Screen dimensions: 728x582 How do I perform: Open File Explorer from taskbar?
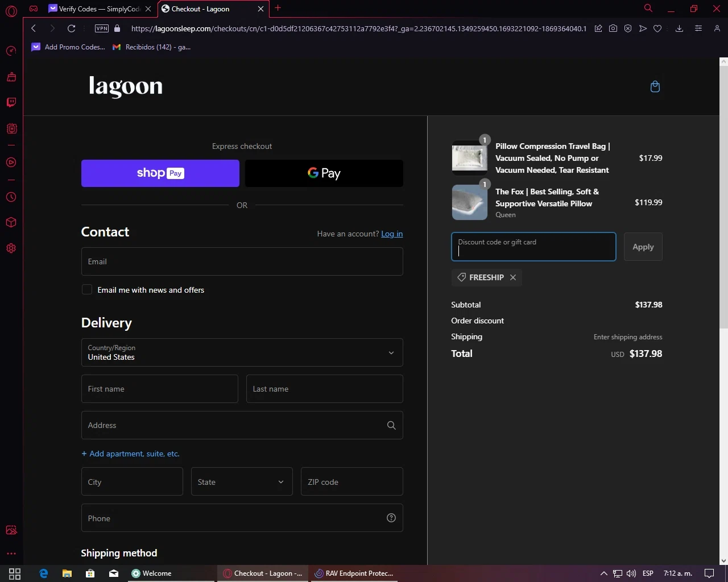tap(67, 573)
